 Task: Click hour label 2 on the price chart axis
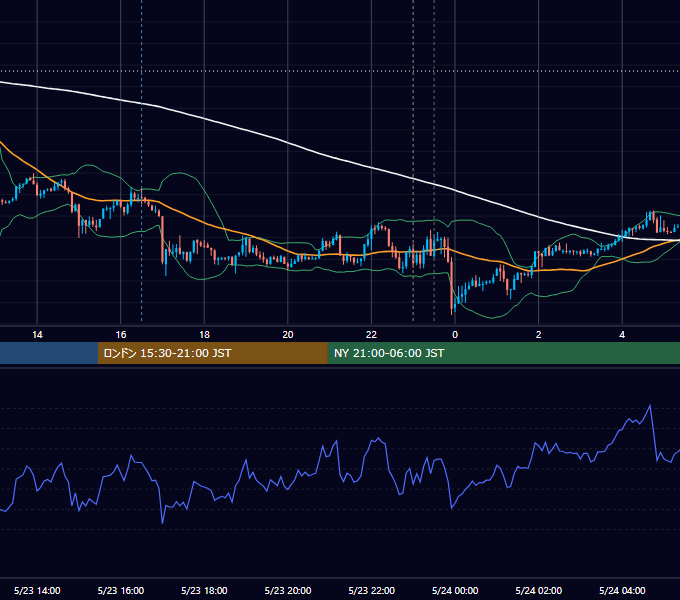(x=539, y=335)
